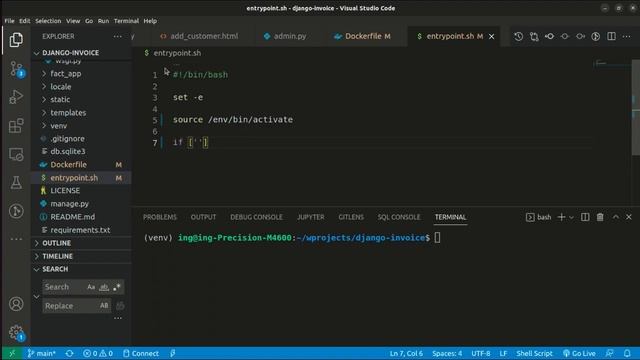Toggle Match Case in Search
Viewport: 640px width, 360px height.
click(x=91, y=287)
